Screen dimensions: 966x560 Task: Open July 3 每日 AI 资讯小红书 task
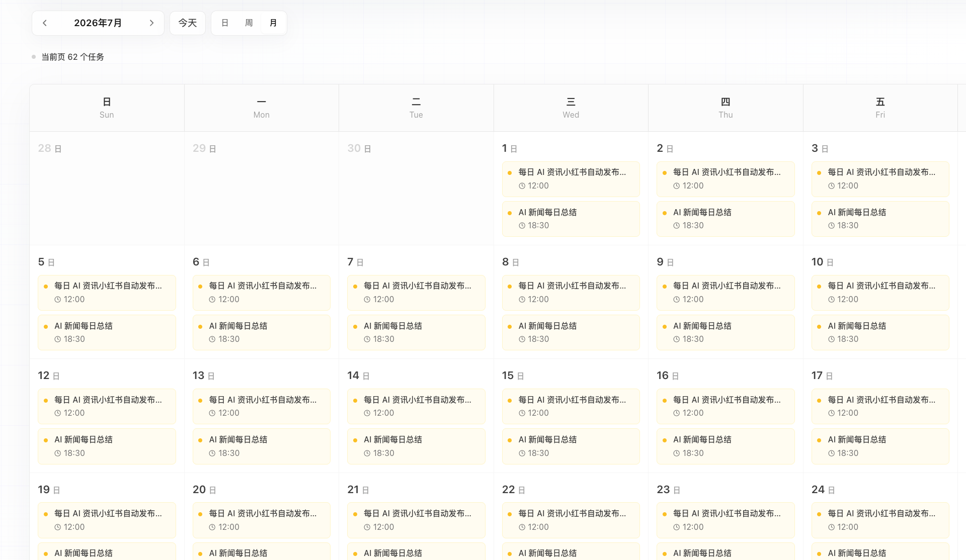pyautogui.click(x=880, y=179)
